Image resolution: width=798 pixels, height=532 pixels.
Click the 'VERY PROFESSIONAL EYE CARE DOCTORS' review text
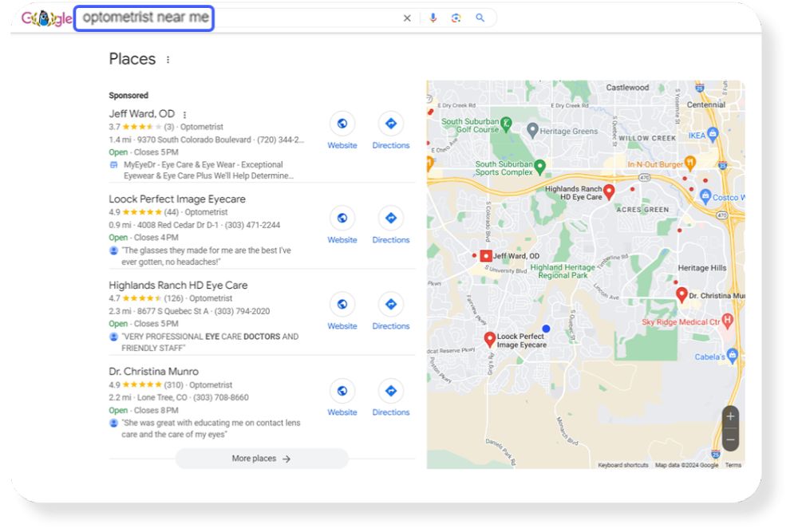(210, 342)
